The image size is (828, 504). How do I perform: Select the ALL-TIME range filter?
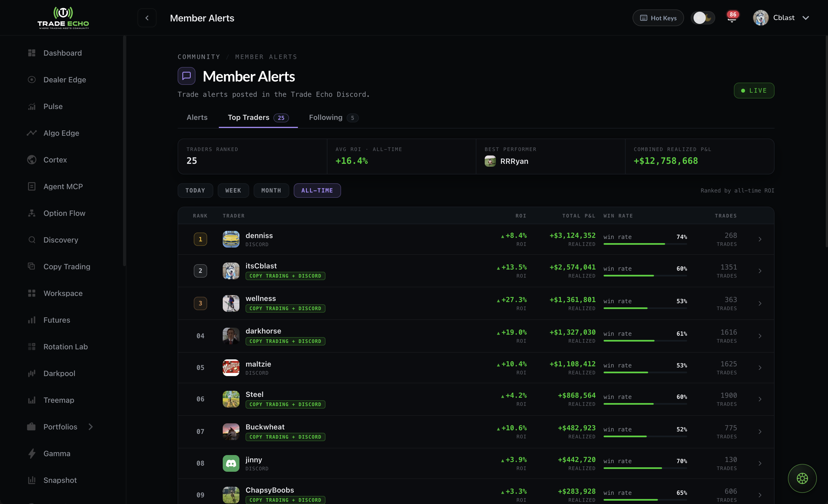[x=317, y=190]
